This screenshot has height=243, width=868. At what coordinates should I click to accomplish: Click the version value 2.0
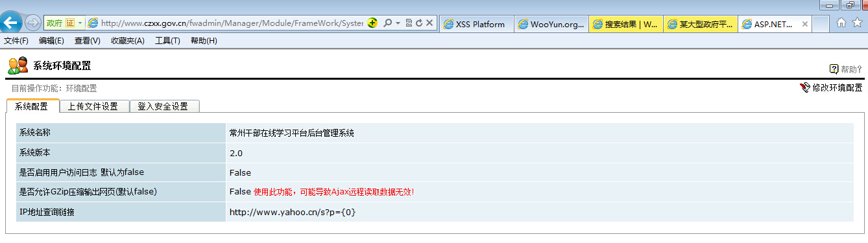(x=236, y=154)
